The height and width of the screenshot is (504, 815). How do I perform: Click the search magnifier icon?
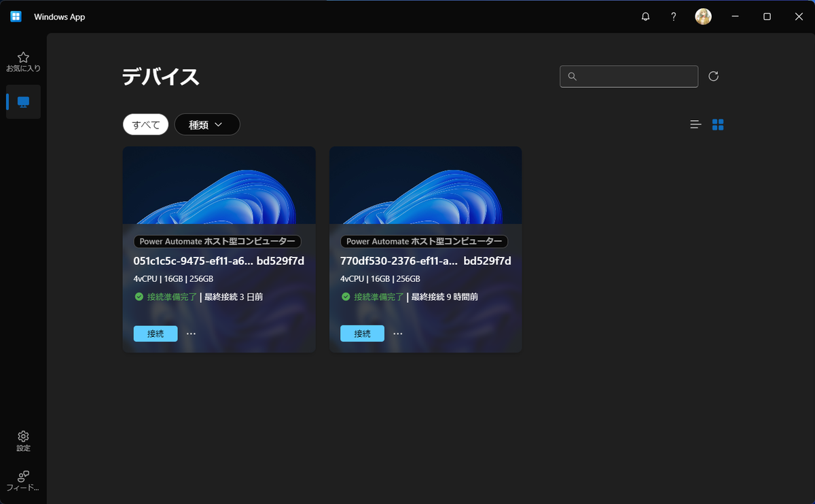572,76
